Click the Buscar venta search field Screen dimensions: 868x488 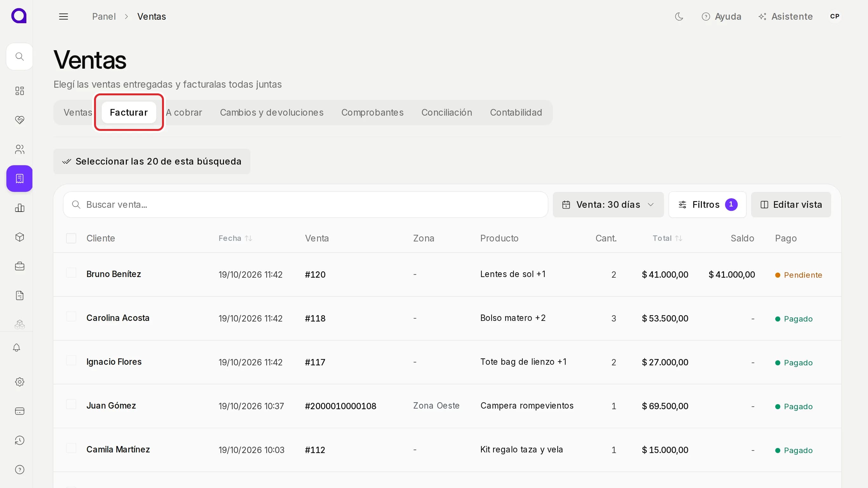coord(305,205)
